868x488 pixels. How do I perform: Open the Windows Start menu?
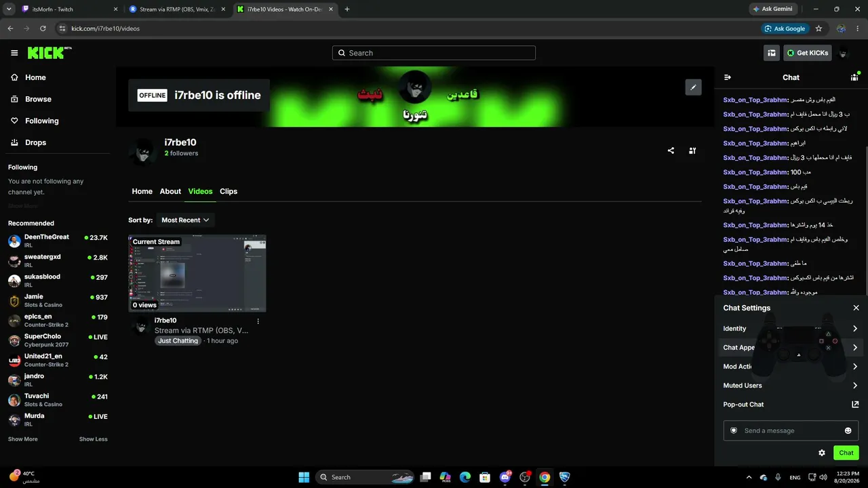point(304,477)
